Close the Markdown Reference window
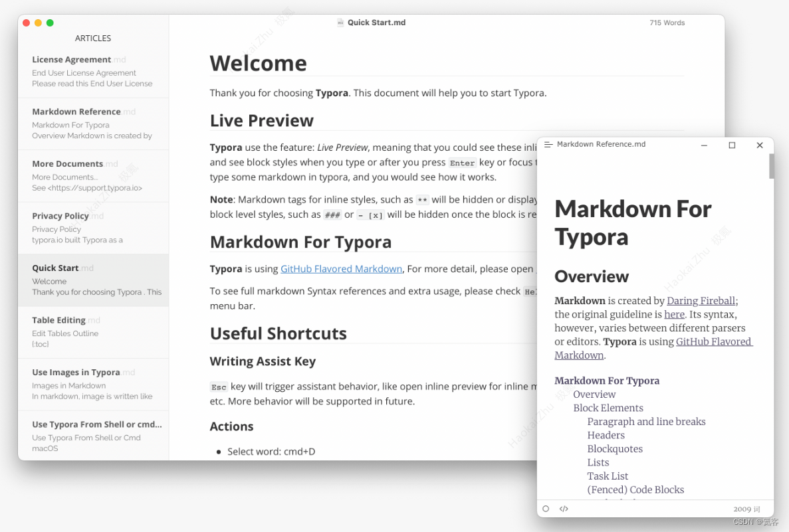Screen dimensions: 789x532 click(x=760, y=145)
